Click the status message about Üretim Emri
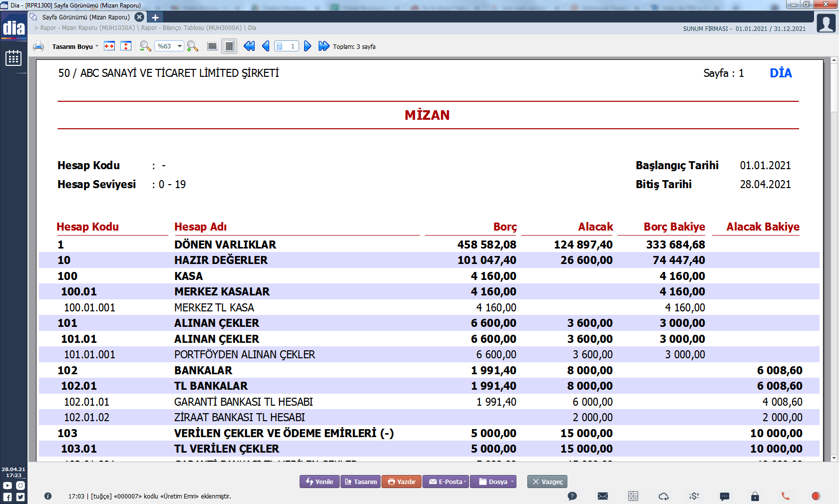Viewport: 839px width, 504px height. pos(150,496)
